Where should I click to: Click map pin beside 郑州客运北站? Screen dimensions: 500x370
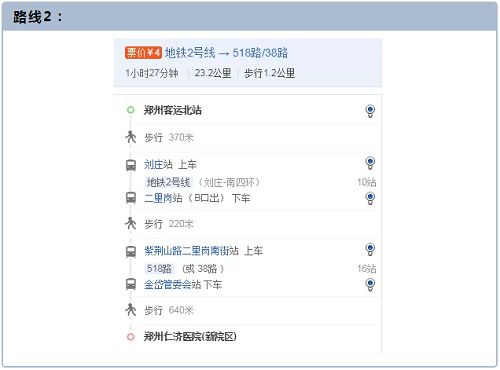coord(370,111)
